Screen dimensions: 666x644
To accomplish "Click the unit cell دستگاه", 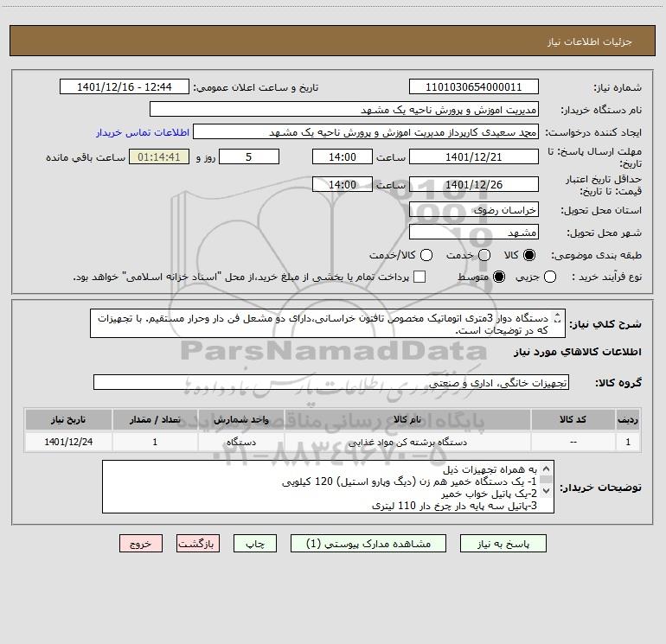I will tap(241, 442).
